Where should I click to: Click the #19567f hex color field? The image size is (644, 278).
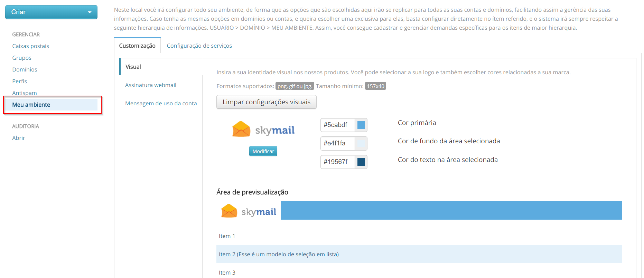(x=337, y=162)
